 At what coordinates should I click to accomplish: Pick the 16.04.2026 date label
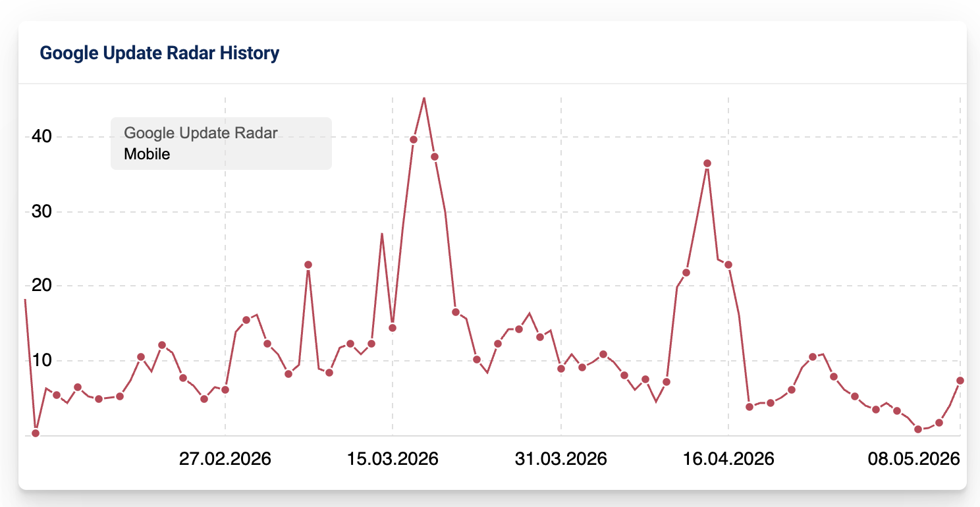[x=728, y=459]
